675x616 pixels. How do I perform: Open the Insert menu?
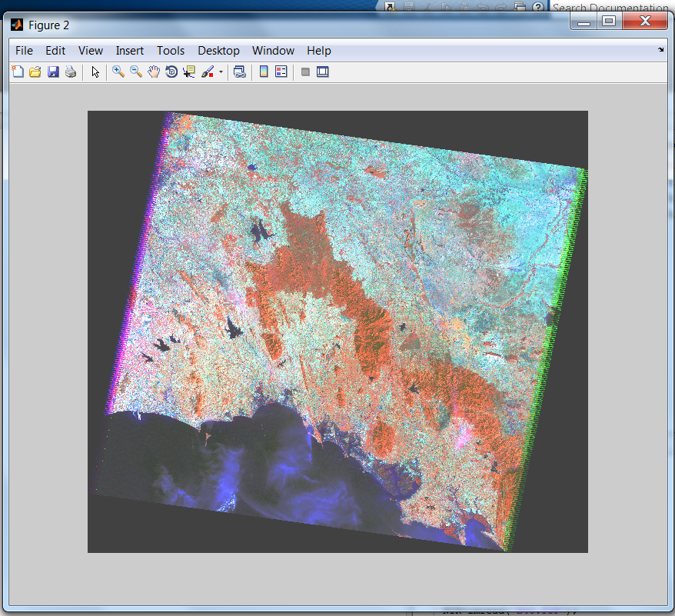tap(129, 50)
